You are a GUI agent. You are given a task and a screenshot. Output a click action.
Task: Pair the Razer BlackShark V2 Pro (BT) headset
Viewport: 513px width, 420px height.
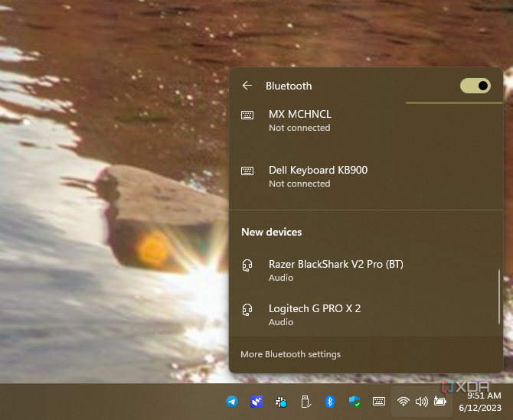click(335, 270)
